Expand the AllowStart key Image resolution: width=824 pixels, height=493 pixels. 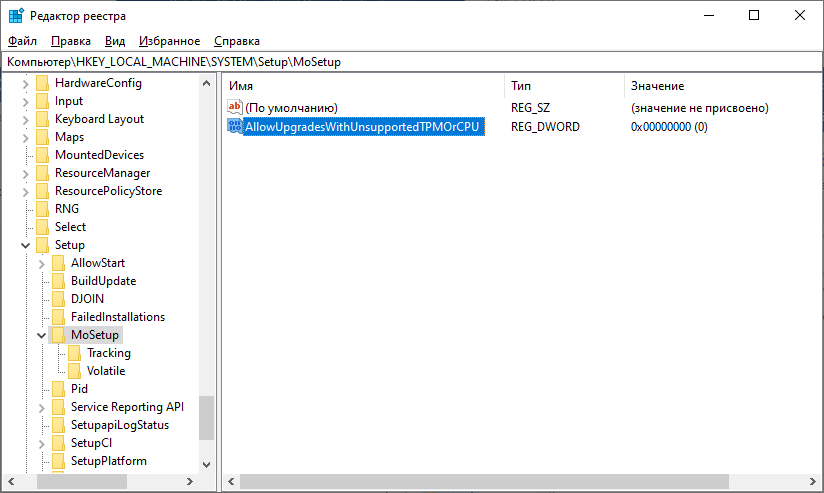(41, 263)
